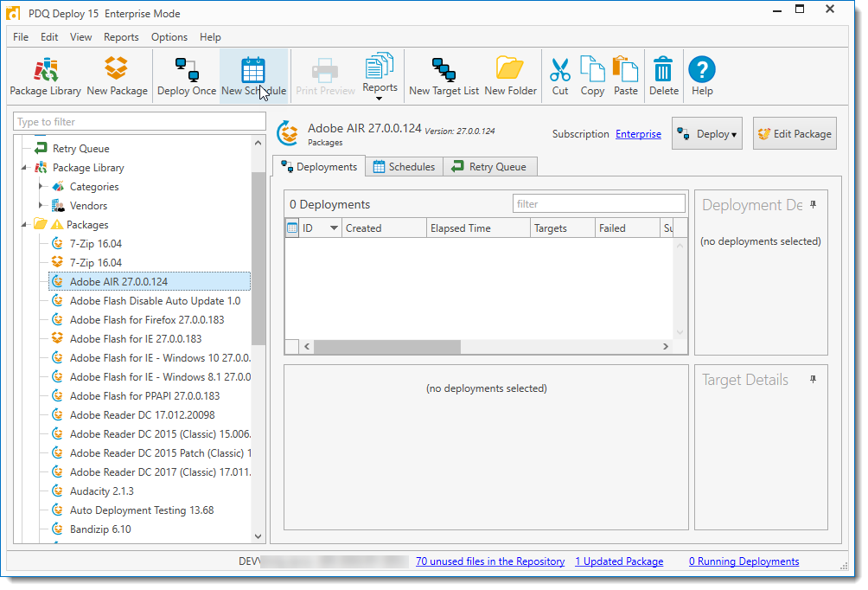Select Package Library tree node
The image size is (868, 590).
point(88,167)
